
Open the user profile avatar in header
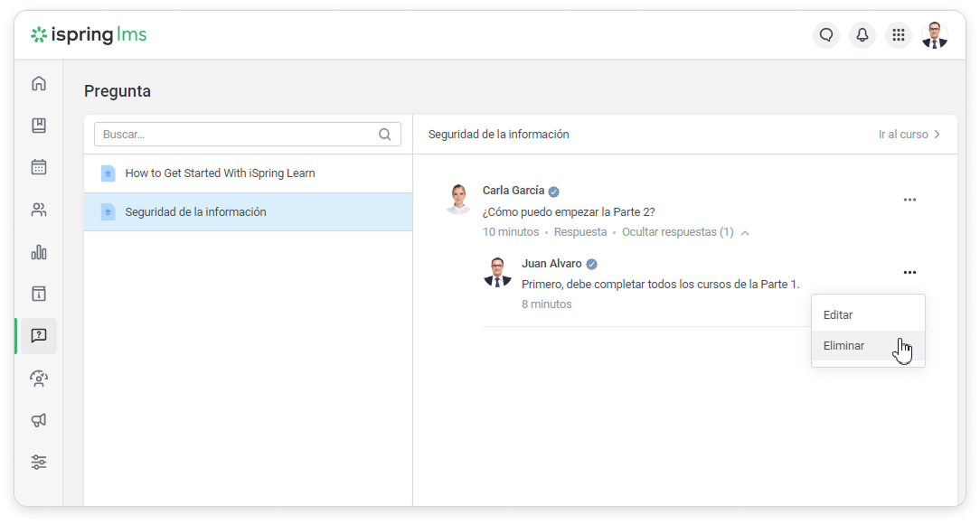point(934,35)
